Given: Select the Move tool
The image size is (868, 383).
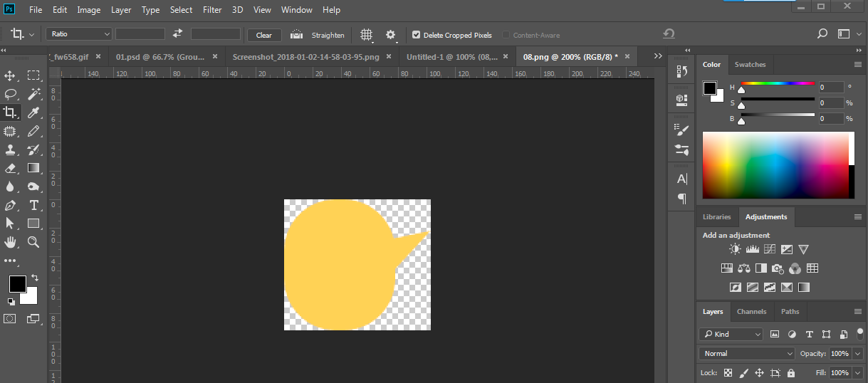Looking at the screenshot, I should coord(10,75).
